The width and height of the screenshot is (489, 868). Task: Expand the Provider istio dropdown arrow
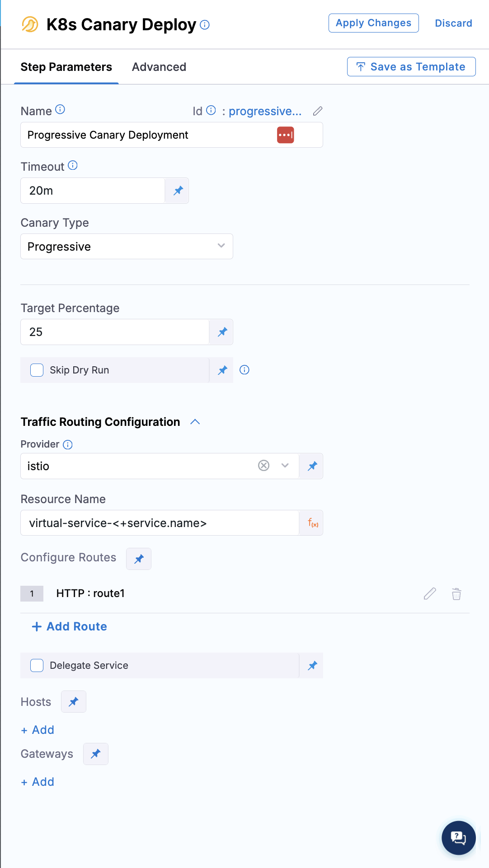coord(285,466)
